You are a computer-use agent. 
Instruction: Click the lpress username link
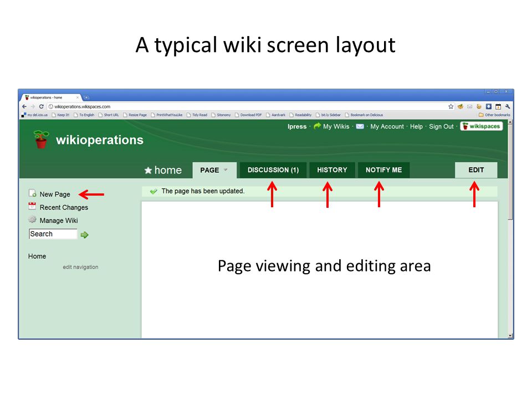(297, 126)
